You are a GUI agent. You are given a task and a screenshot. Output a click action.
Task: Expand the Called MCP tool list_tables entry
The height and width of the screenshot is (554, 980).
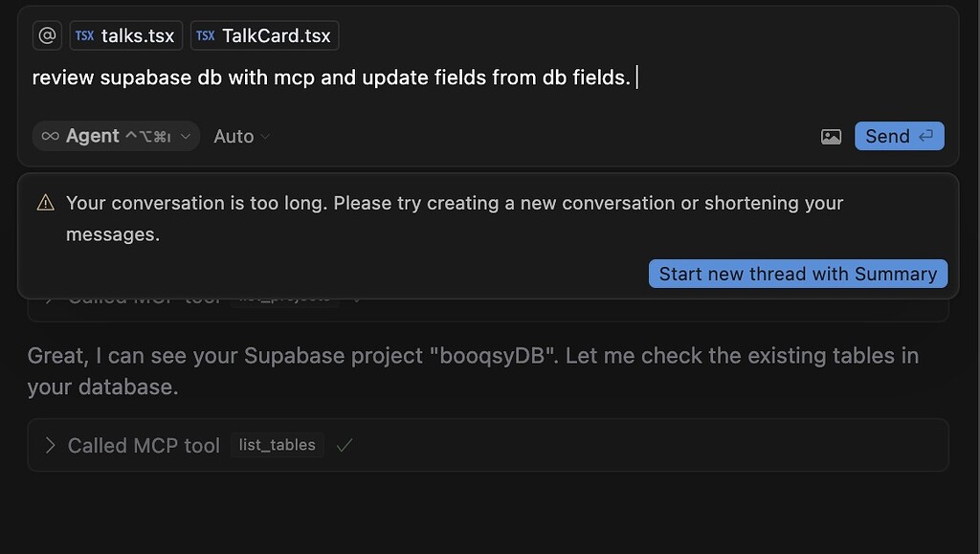pyautogui.click(x=49, y=445)
